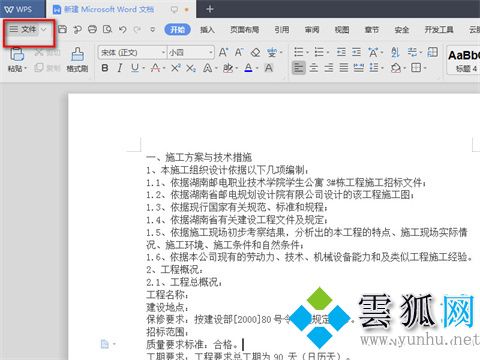The height and width of the screenshot is (360, 480).
Task: Decrease font size with A- icon
Action: point(239,52)
